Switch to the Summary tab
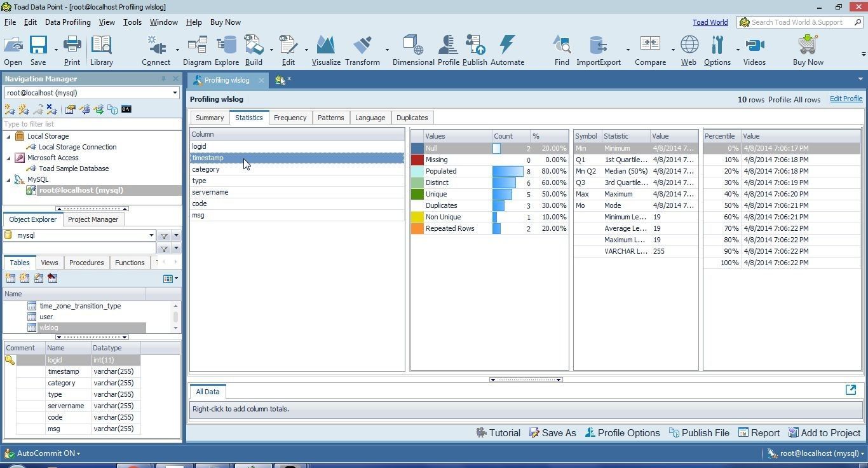 coord(210,118)
